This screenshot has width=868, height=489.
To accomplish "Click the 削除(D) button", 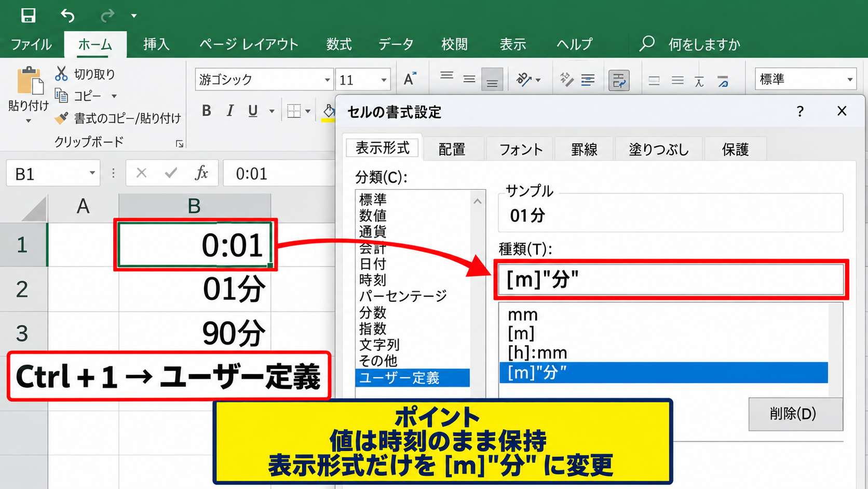I will [795, 414].
